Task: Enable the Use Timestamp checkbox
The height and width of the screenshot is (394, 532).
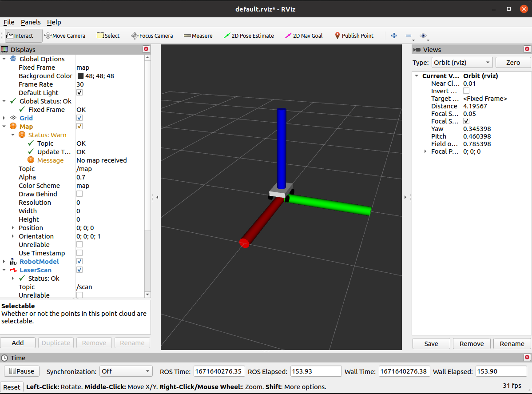Action: click(x=80, y=253)
